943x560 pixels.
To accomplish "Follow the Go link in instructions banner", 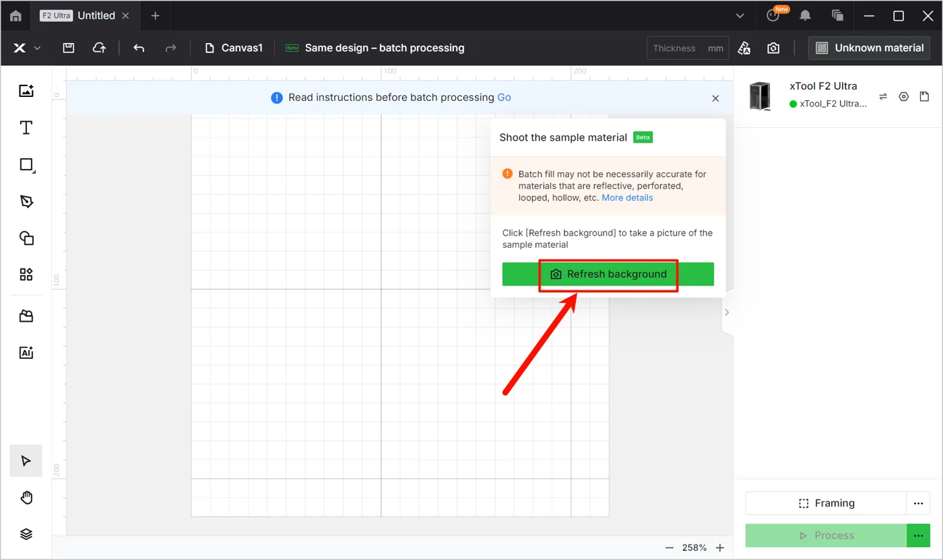I will click(504, 98).
